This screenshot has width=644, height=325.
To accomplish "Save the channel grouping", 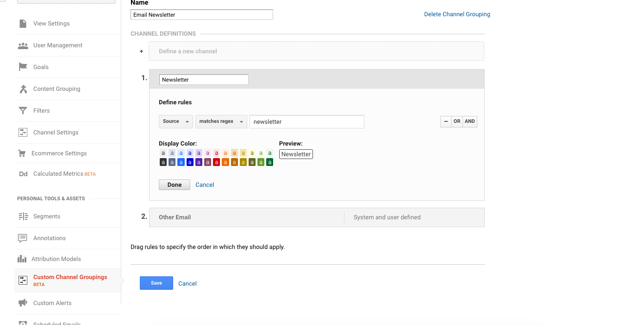I will coord(156,283).
